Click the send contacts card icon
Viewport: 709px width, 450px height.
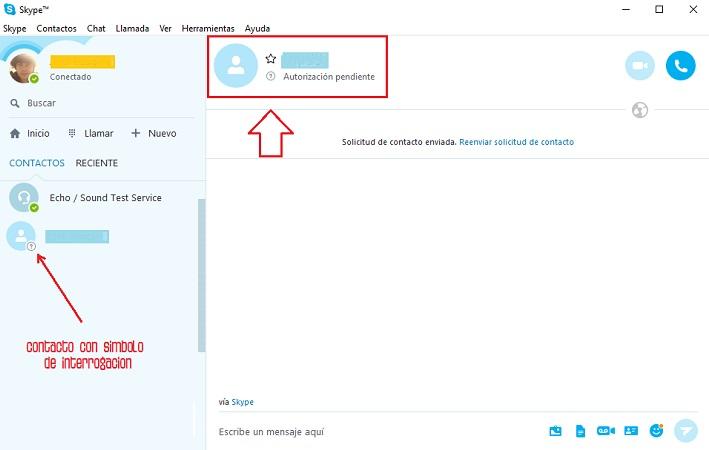[631, 431]
